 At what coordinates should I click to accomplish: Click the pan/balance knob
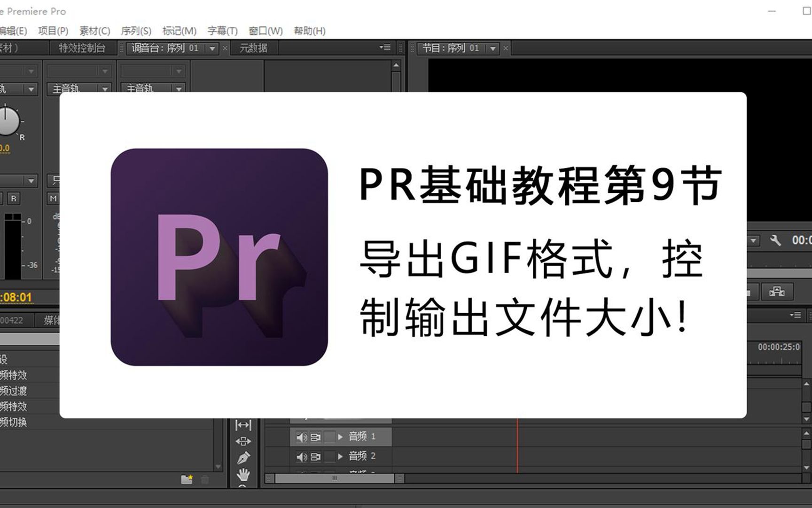pyautogui.click(x=7, y=121)
